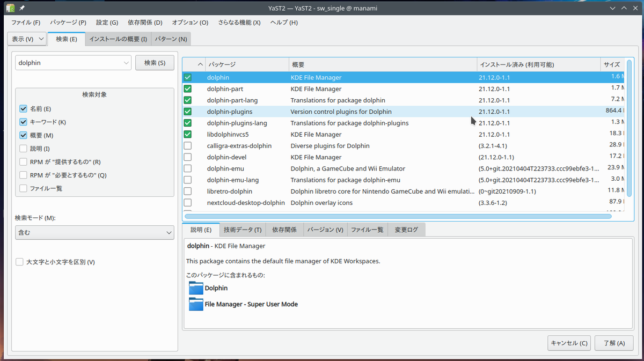The height and width of the screenshot is (361, 644).
Task: Select the 検索 (E) tab
Action: [x=67, y=39]
